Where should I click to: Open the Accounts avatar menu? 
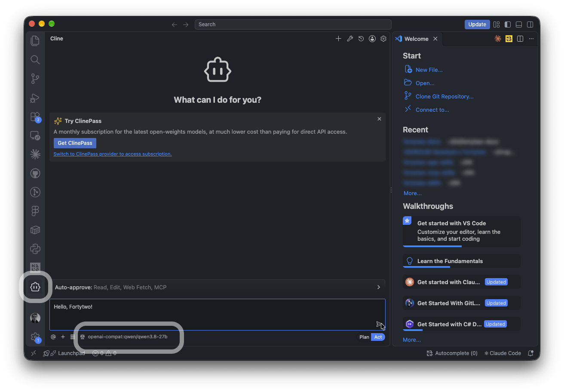35,318
